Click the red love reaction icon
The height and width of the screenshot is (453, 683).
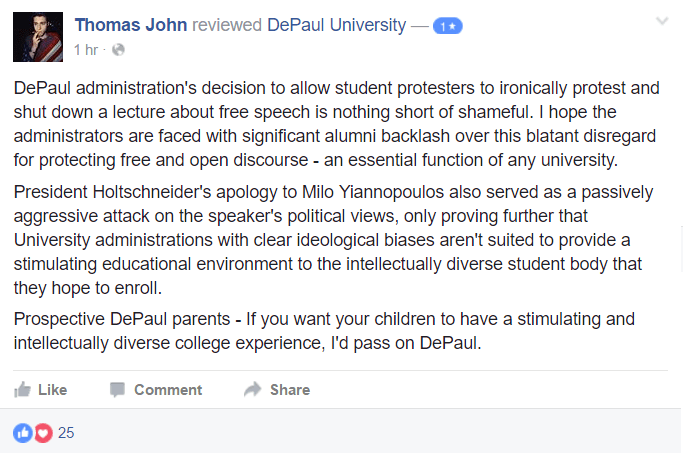click(x=43, y=433)
